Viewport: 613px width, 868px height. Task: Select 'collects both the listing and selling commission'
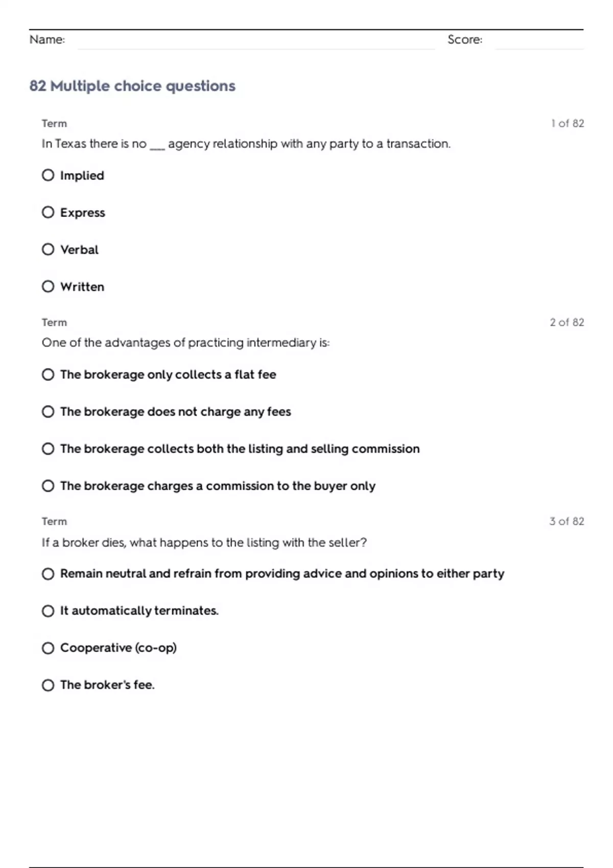tap(48, 449)
